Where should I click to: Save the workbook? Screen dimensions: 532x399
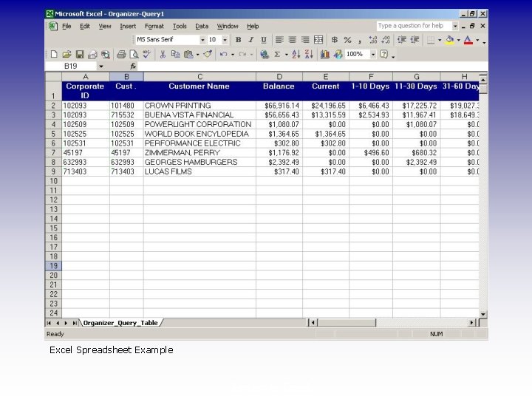pos(79,54)
